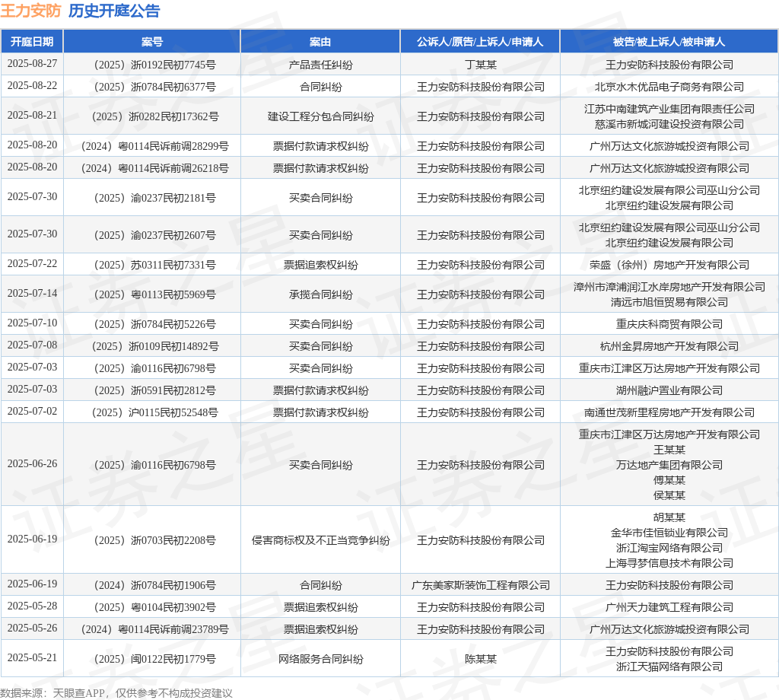Click the date cell 2025-07-14
The image size is (779, 700).
tap(32, 293)
